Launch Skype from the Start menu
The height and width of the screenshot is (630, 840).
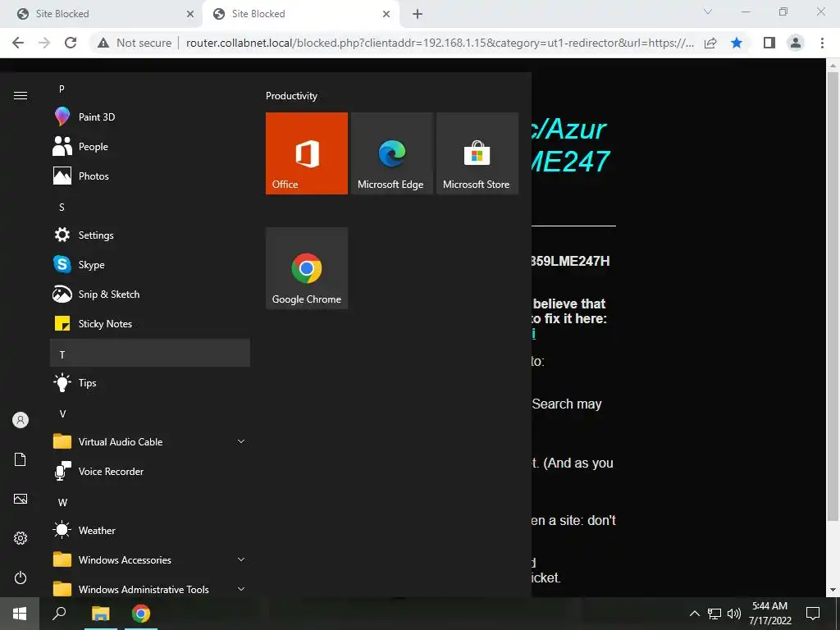coord(150,264)
